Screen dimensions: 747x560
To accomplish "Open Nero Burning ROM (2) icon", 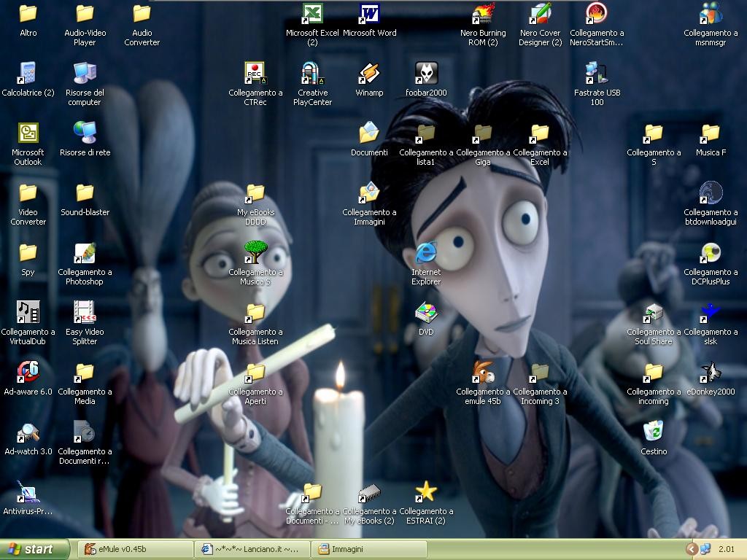I will pos(483,15).
